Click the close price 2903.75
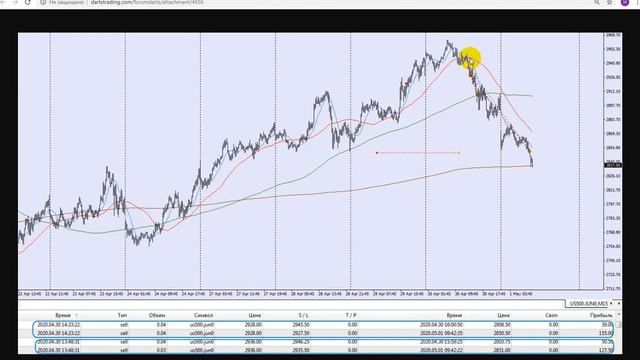This screenshot has height=360, width=640. [502, 342]
